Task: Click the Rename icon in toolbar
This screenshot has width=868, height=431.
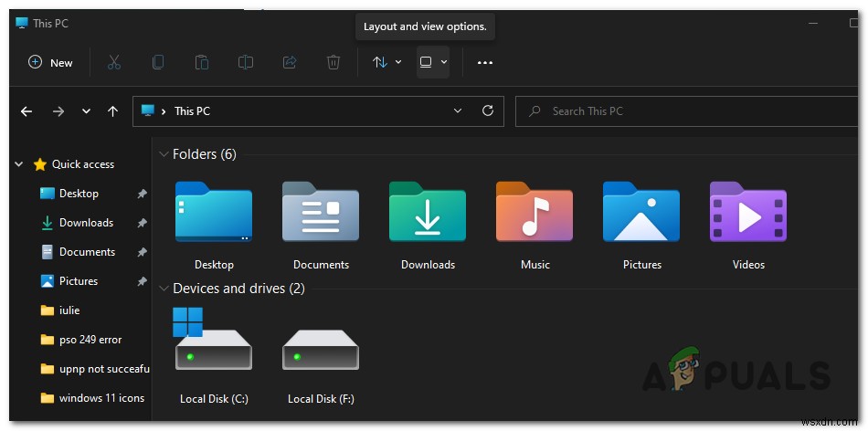Action: pos(245,62)
